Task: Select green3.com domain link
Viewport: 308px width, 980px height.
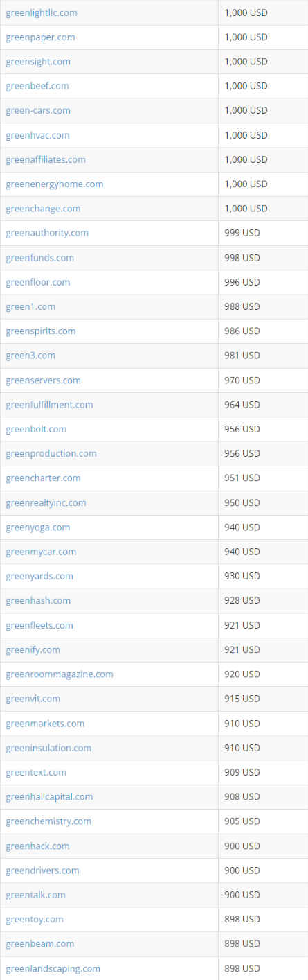Action: click(30, 356)
